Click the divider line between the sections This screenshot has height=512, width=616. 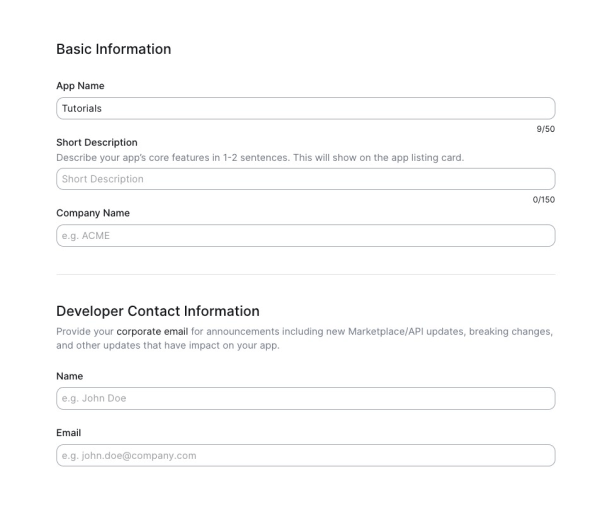305,274
